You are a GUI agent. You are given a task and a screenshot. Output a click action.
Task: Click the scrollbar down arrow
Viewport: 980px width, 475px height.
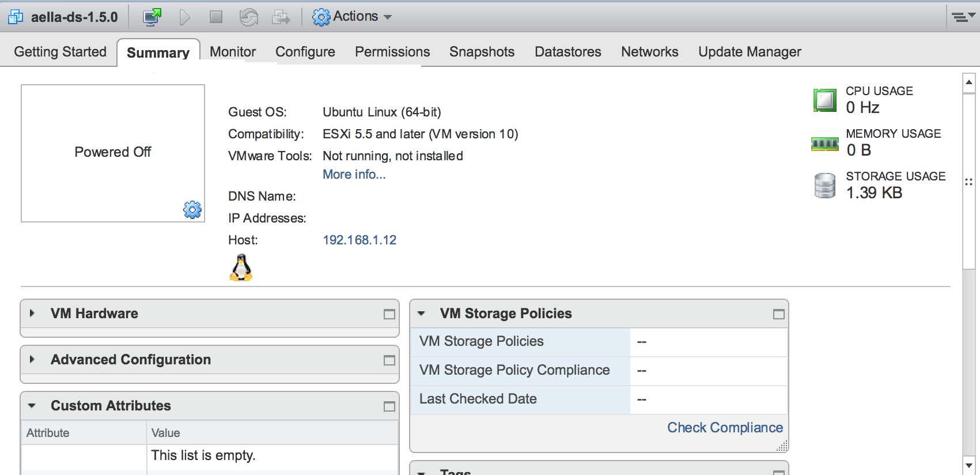(968, 465)
